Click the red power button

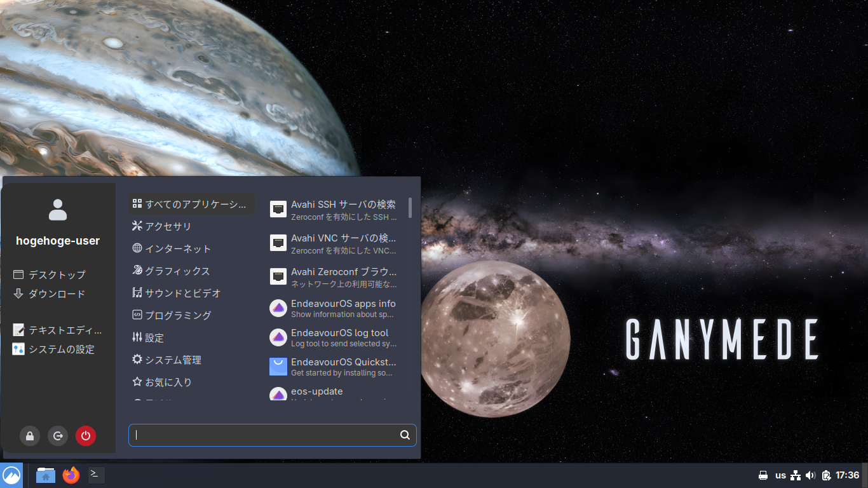click(x=86, y=436)
